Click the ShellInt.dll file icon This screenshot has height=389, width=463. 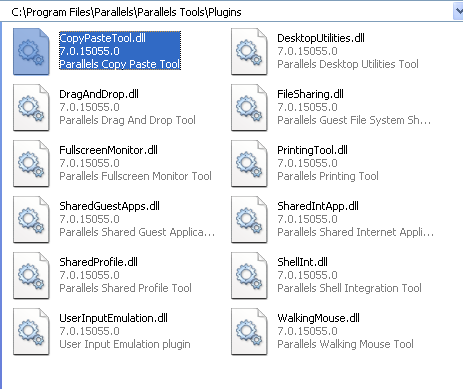point(249,276)
